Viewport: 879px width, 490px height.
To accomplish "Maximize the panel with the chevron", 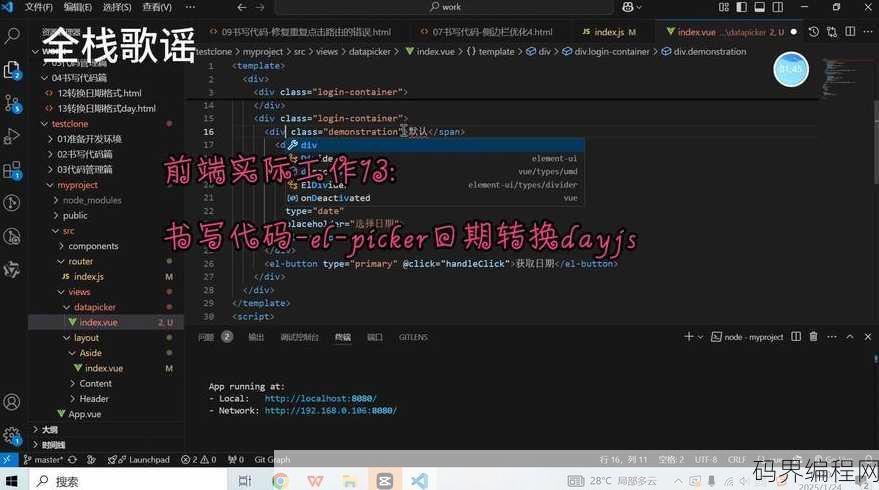I will pos(850,336).
